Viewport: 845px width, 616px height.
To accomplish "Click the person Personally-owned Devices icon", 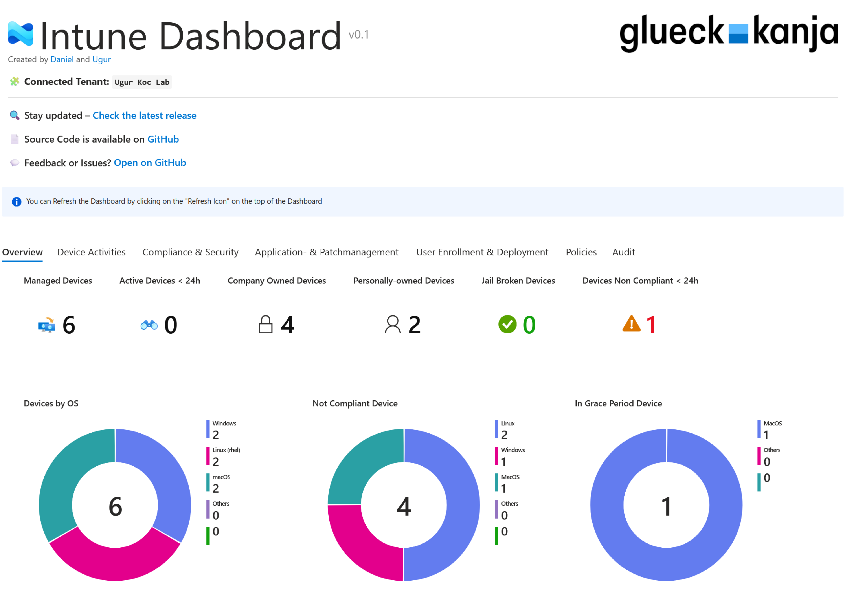I will click(x=392, y=324).
